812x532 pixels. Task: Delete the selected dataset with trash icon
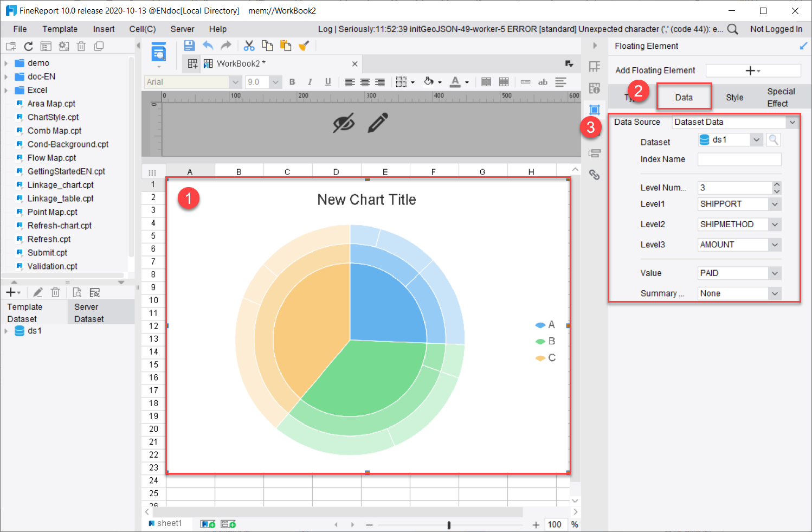pos(55,292)
